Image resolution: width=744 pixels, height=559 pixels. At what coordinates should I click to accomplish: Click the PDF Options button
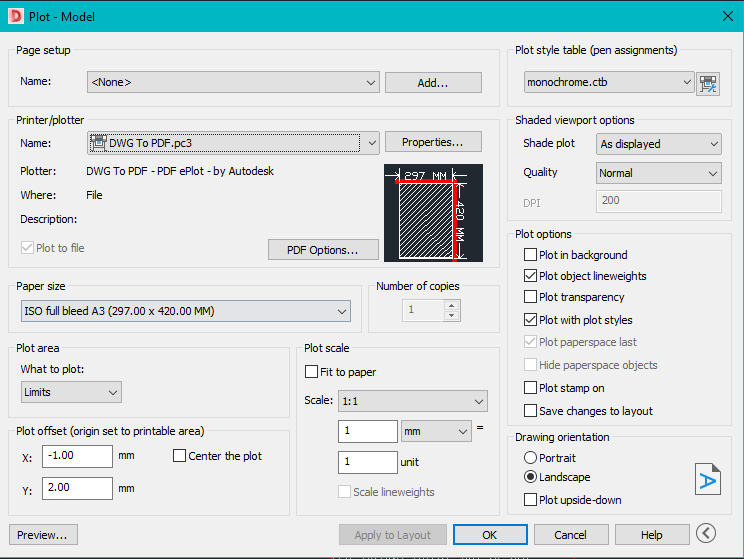pyautogui.click(x=323, y=248)
